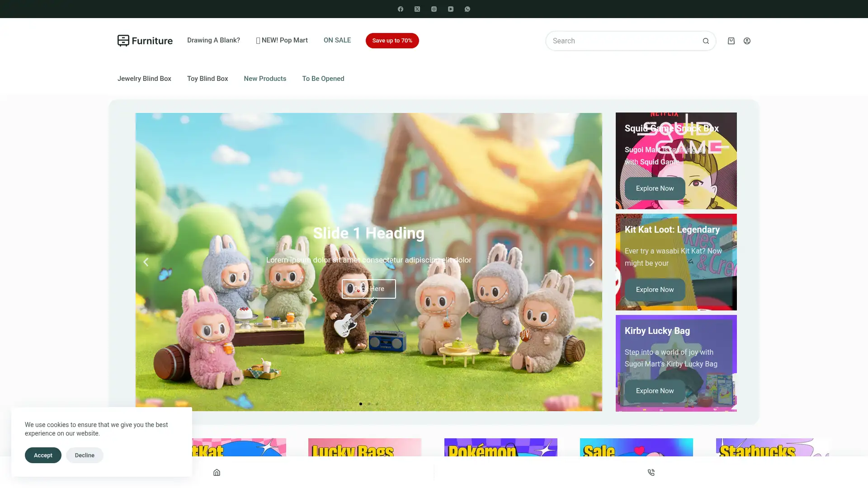Click the search magnifier icon

point(706,41)
